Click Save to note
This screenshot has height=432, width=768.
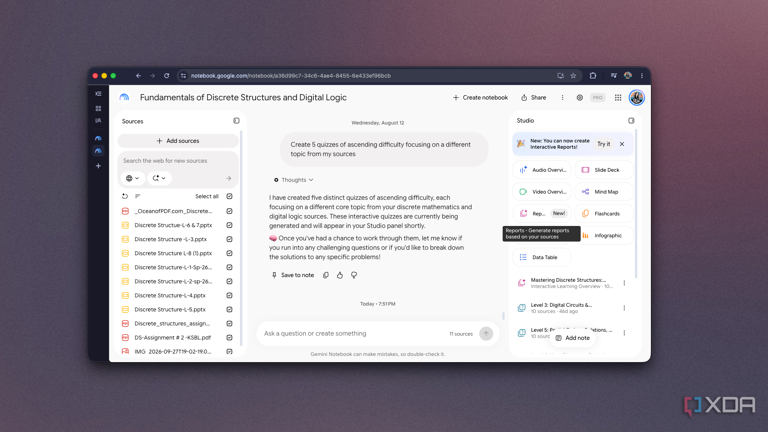pos(293,275)
